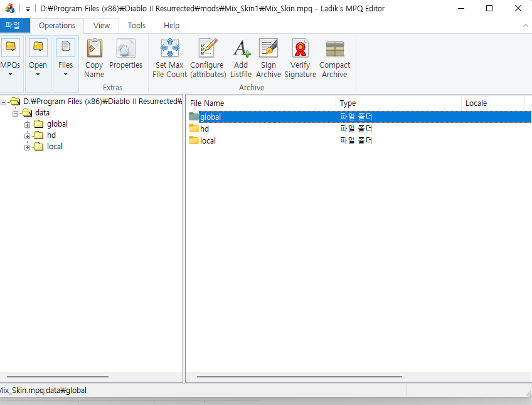Expand the hd tree node
Screen dimensions: 532x405
(x=27, y=136)
